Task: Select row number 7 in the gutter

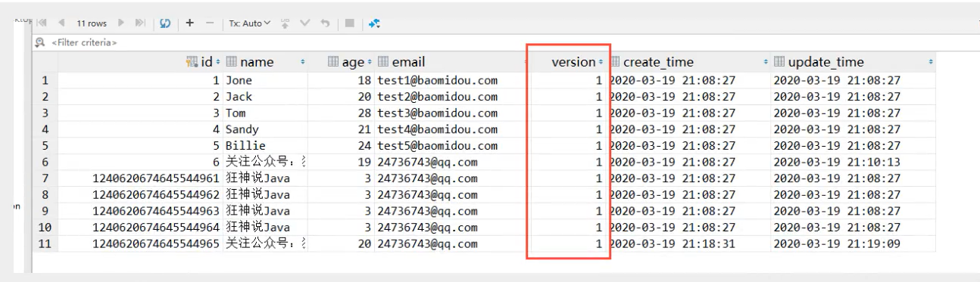Action: pyautogui.click(x=45, y=178)
